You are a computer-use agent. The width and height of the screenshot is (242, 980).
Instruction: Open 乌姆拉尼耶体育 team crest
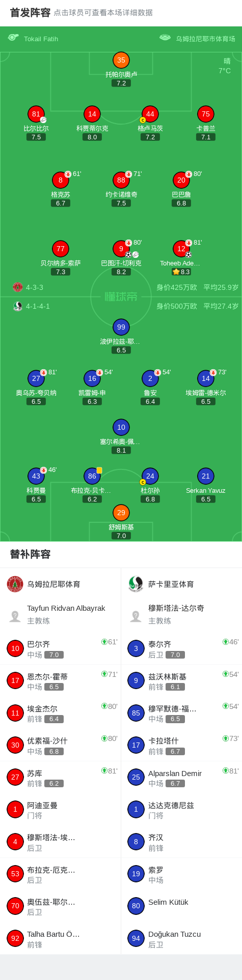[x=15, y=584]
